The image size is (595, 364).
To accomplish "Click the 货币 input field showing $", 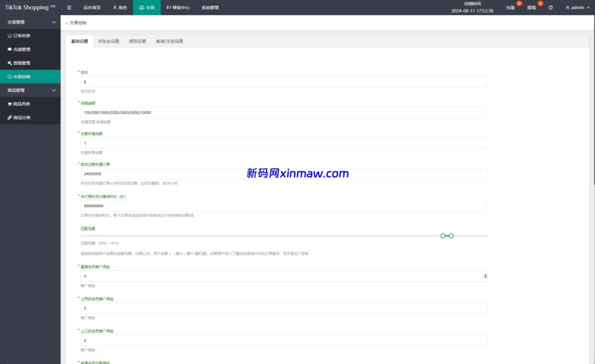I will (x=284, y=81).
